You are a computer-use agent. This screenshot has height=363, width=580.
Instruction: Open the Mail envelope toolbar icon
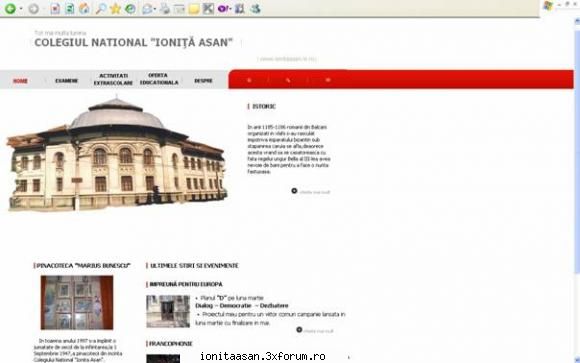pos(147,9)
